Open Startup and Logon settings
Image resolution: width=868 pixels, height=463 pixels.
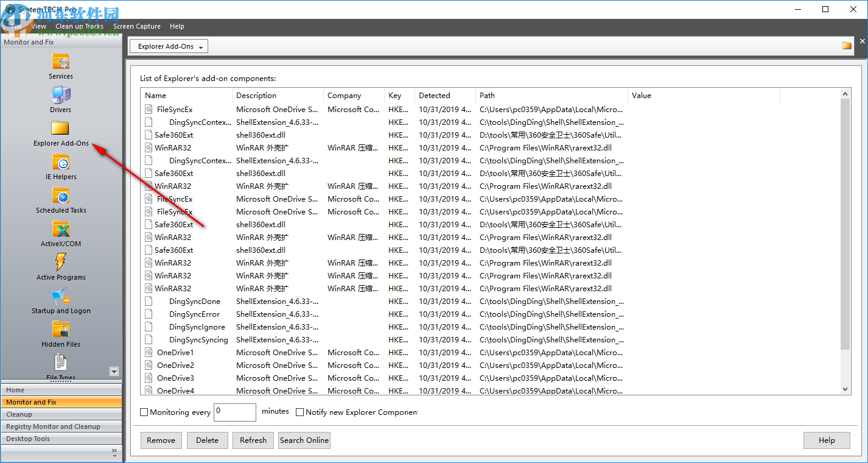(61, 300)
